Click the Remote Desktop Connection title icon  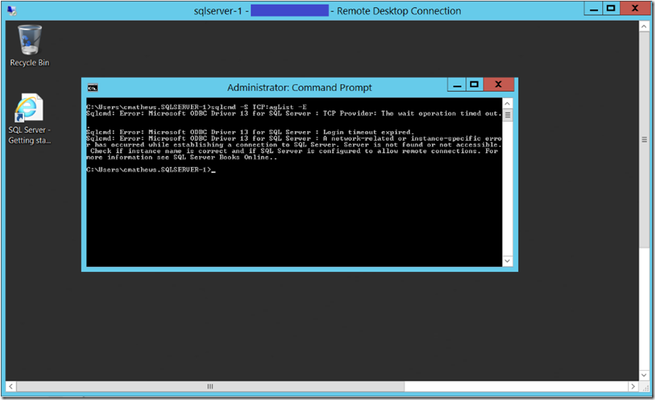[12, 10]
